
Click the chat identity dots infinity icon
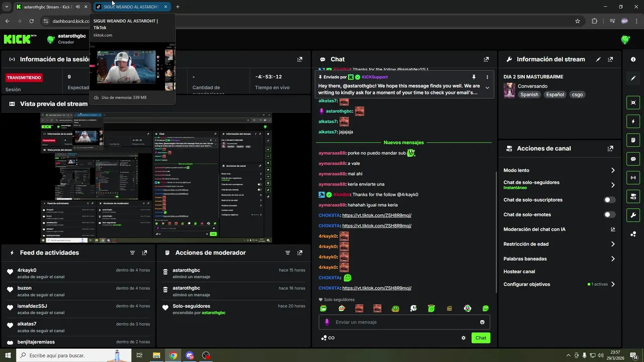click(328, 338)
